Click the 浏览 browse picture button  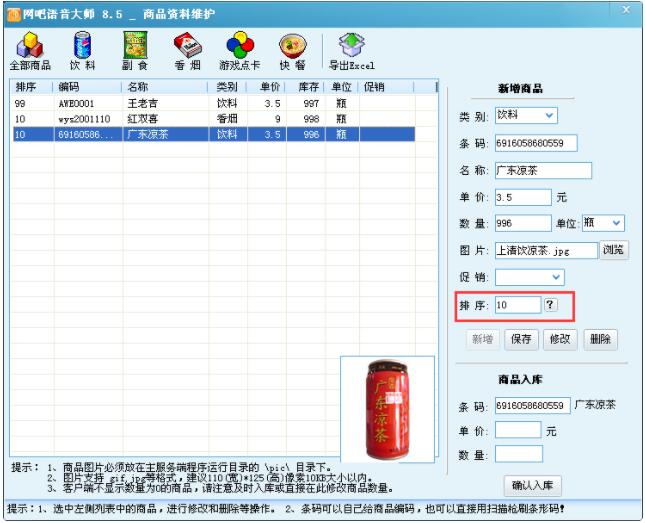(x=614, y=250)
